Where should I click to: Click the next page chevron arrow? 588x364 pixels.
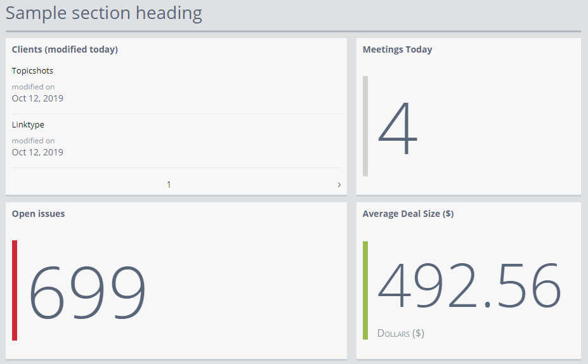(339, 185)
